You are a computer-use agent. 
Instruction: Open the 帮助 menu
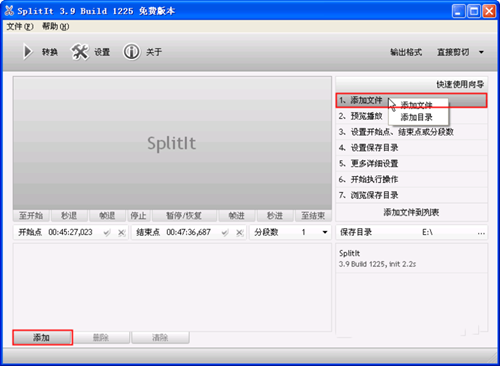56,26
